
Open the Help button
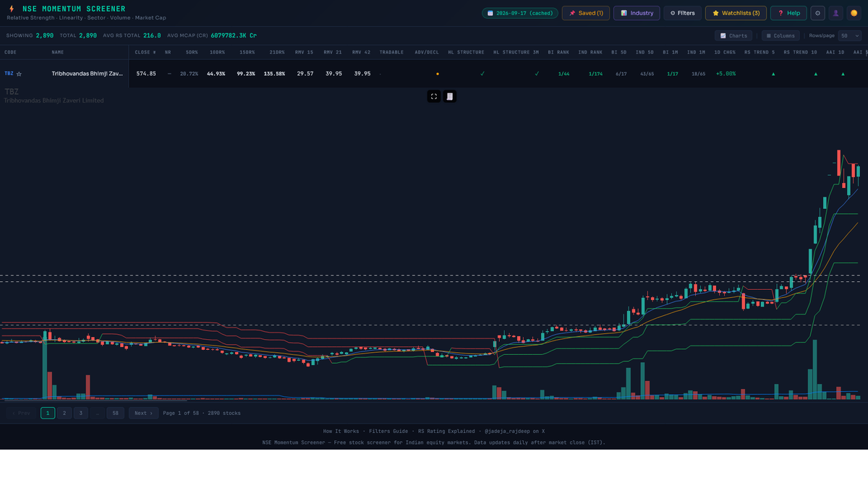pos(788,13)
